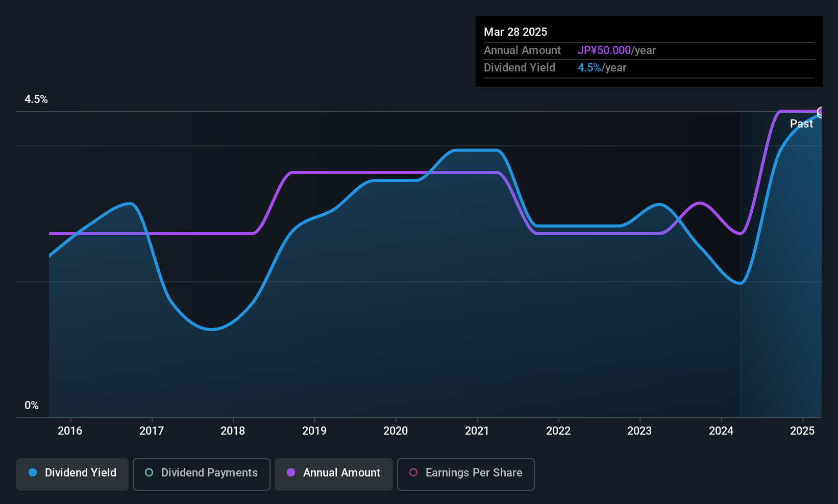Click the 0% y-axis label
This screenshot has width=838, height=504.
[32, 405]
